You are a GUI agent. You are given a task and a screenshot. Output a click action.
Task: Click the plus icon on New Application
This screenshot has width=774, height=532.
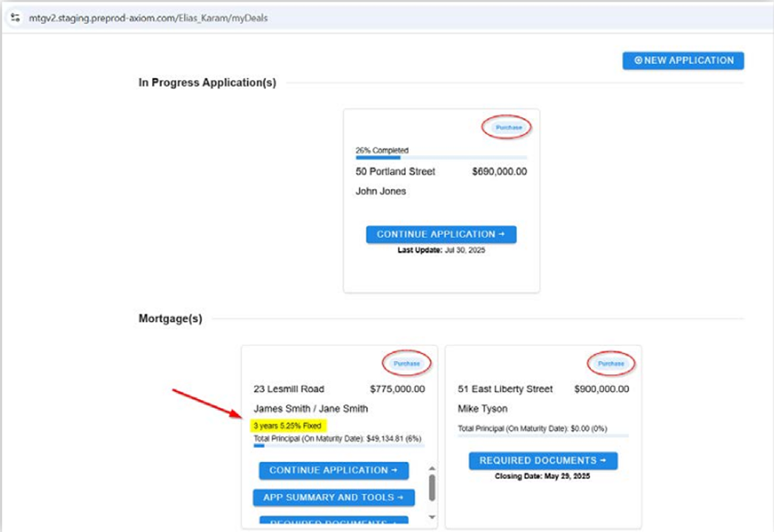tap(638, 60)
